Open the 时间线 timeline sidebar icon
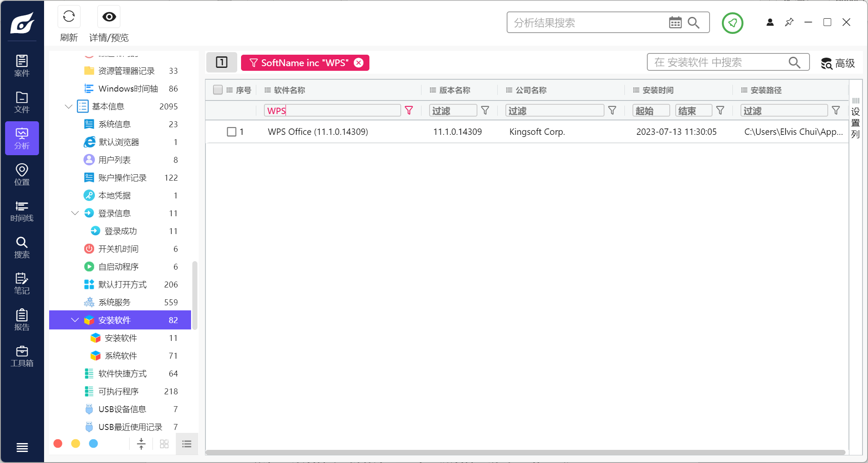The width and height of the screenshot is (868, 463). tap(22, 211)
